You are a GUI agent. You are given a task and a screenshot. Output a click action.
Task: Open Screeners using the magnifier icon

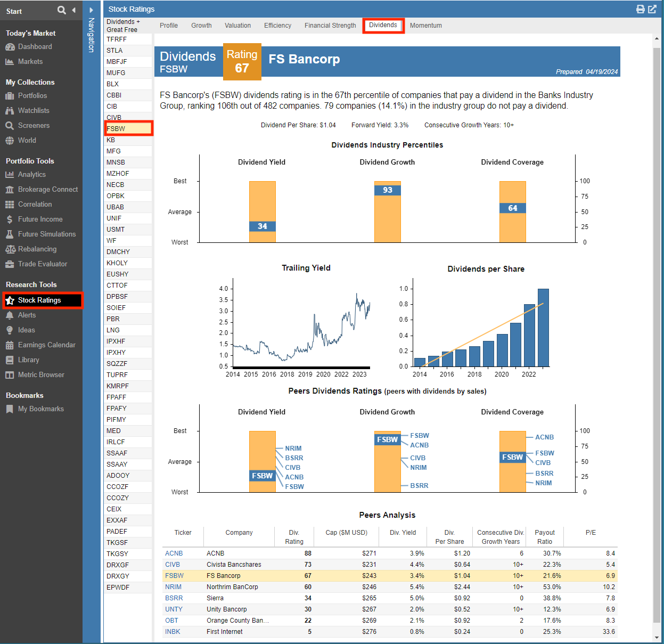tap(10, 126)
